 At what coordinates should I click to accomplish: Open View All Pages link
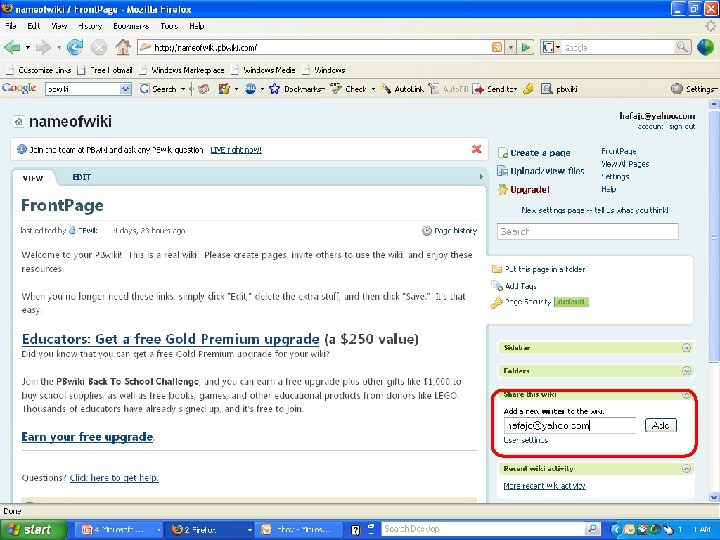coord(625,163)
